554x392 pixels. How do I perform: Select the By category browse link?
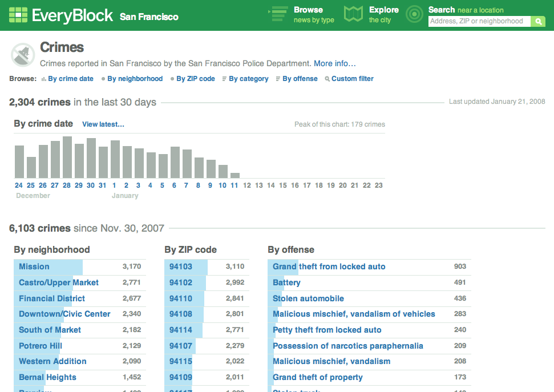tap(248, 79)
